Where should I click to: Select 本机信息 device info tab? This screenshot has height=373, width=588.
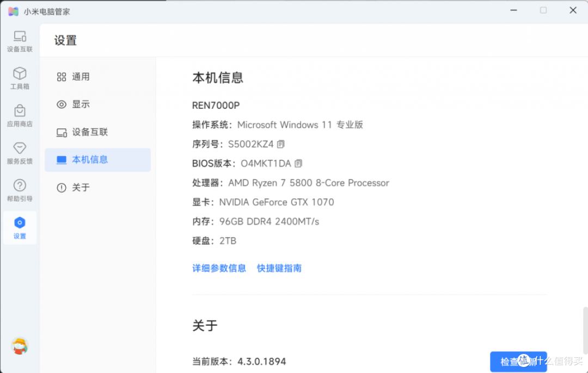point(97,160)
